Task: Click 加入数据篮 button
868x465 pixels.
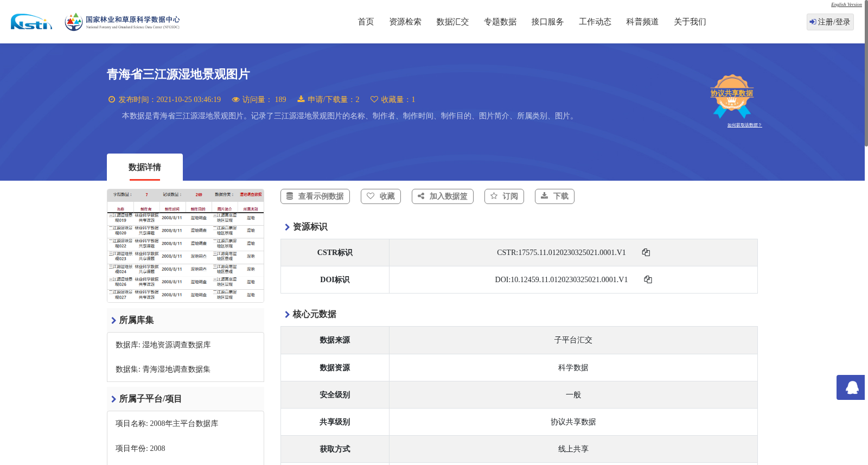Action: (443, 196)
